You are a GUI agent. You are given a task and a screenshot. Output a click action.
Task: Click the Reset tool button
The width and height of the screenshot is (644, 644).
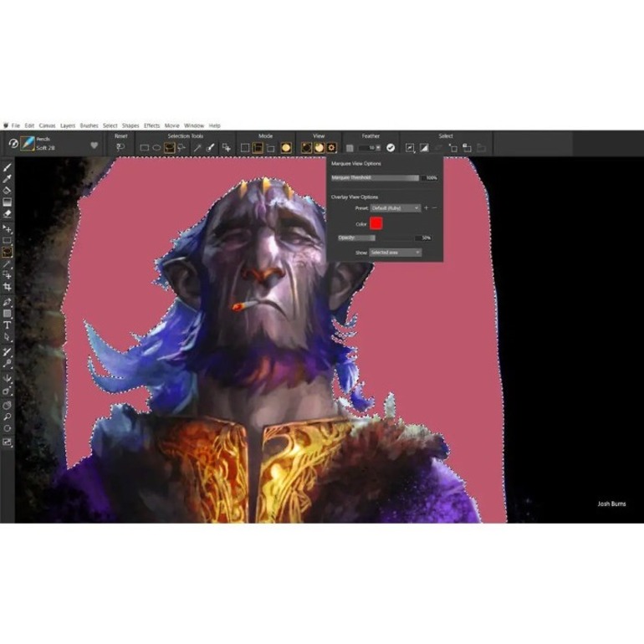click(120, 147)
